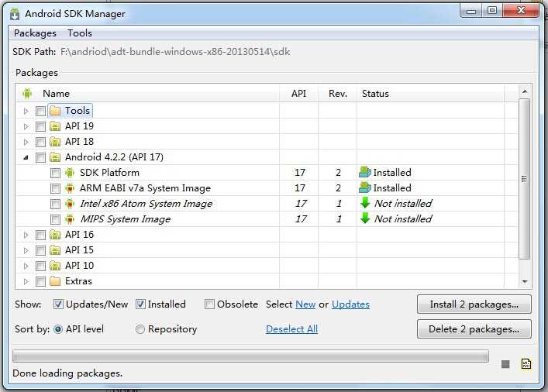Check the ARM EABI v7a checkbox
548x392 pixels.
55,188
